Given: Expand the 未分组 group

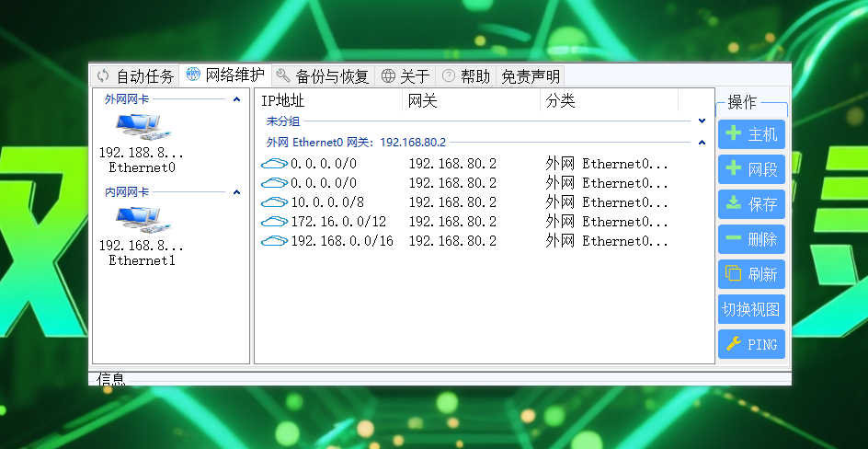Looking at the screenshot, I should (702, 121).
